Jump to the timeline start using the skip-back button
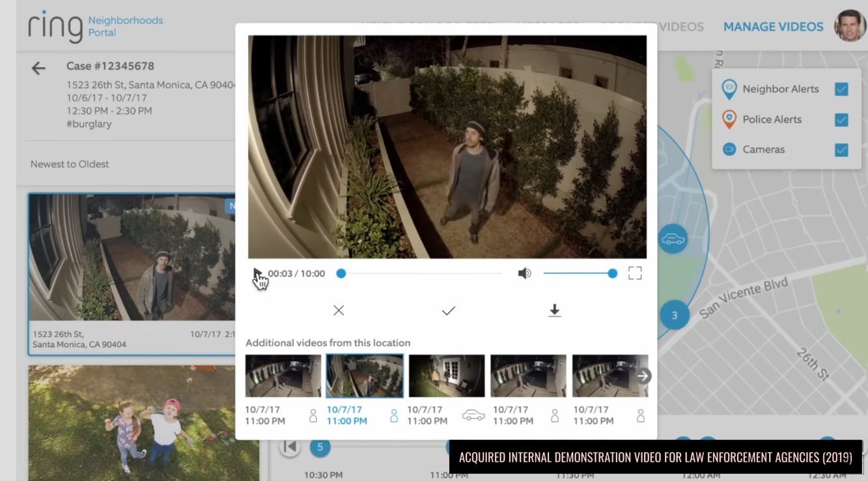This screenshot has height=481, width=868. (290, 447)
